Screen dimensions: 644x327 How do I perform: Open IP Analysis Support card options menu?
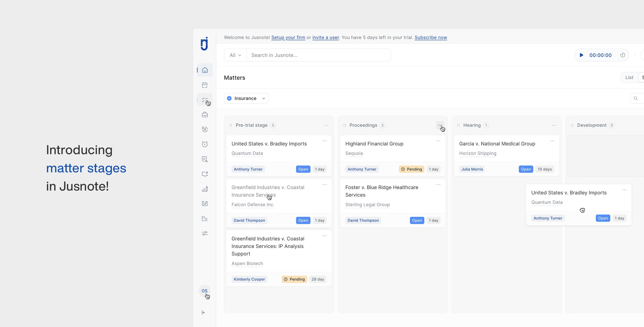coord(325,236)
